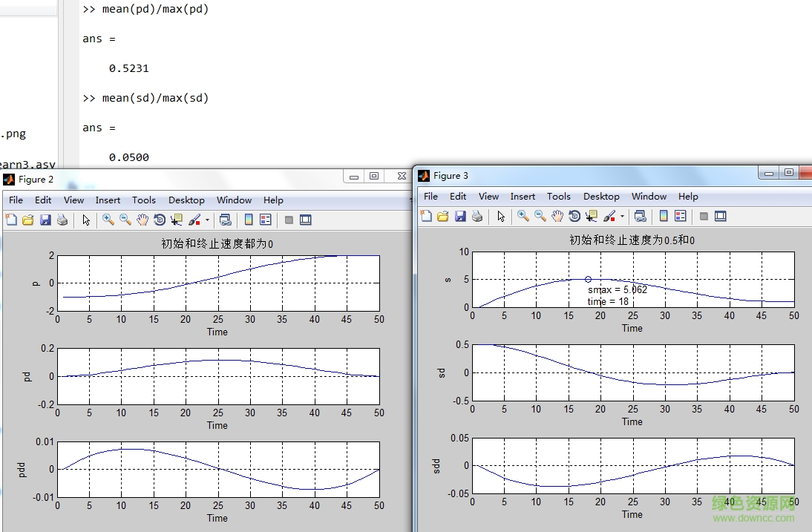Expand brush color dropdown arrow in Figure 3
The height and width of the screenshot is (532, 812).
click(622, 217)
